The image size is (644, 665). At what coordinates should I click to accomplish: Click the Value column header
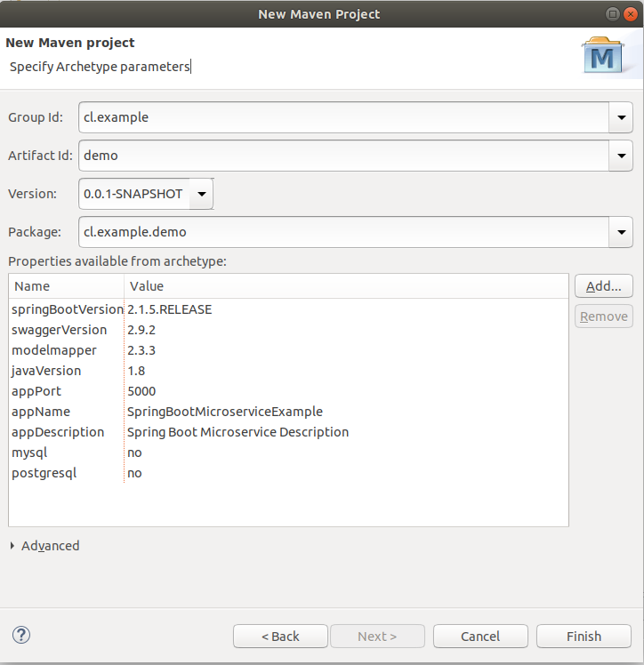point(346,286)
